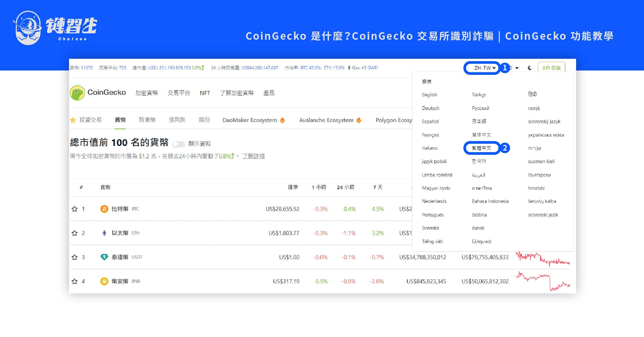644x337 pixels.
Task: Select Tiếng việt language
Action: 432,241
